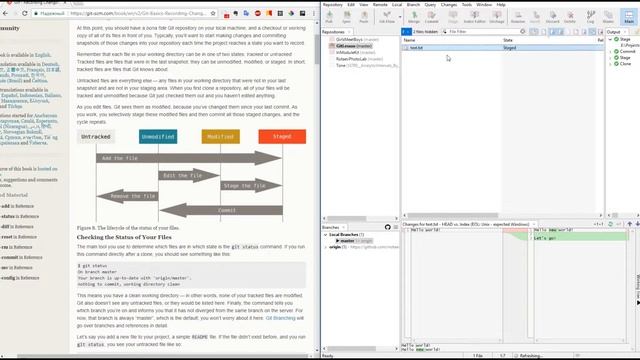Click the browser back arrow
This screenshot has width=640, height=360.
click(x=5, y=13)
